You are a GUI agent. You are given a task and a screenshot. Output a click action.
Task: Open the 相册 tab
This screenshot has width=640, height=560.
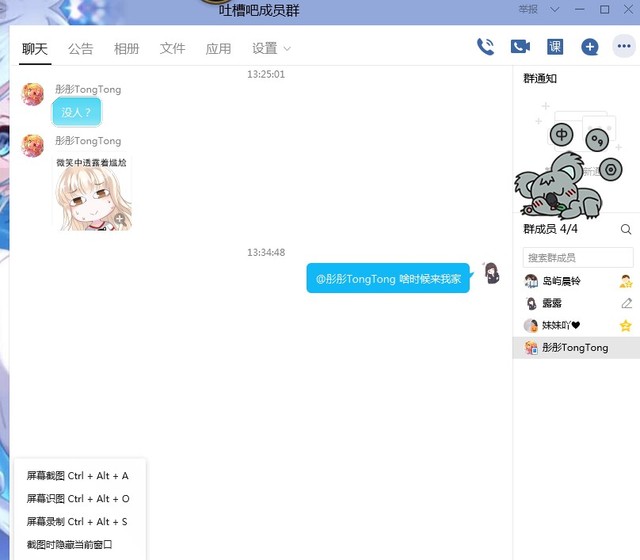point(127,48)
